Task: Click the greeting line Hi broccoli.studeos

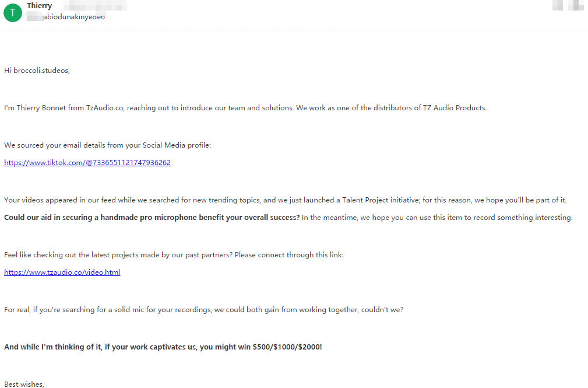Action: (37, 71)
